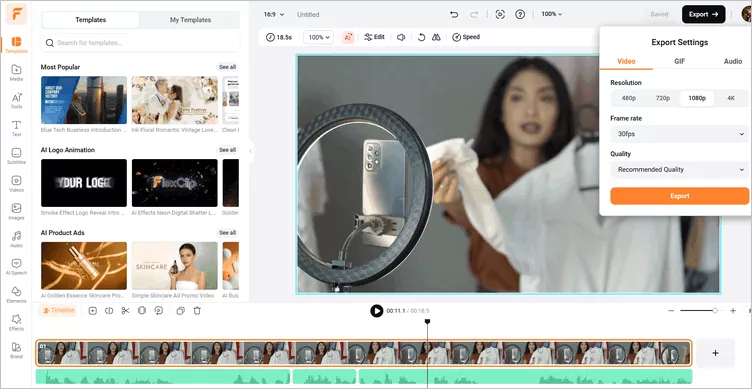Click the flip mirror icon

coord(436,37)
